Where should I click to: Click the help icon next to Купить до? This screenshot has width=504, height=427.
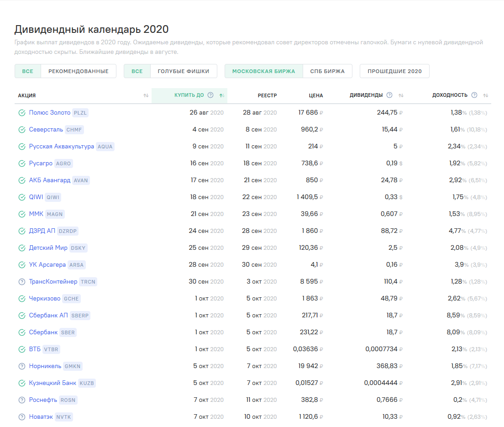point(210,95)
